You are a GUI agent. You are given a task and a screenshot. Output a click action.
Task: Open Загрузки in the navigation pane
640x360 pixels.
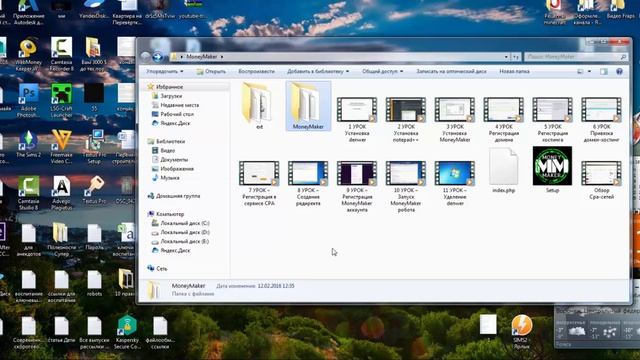click(x=171, y=96)
